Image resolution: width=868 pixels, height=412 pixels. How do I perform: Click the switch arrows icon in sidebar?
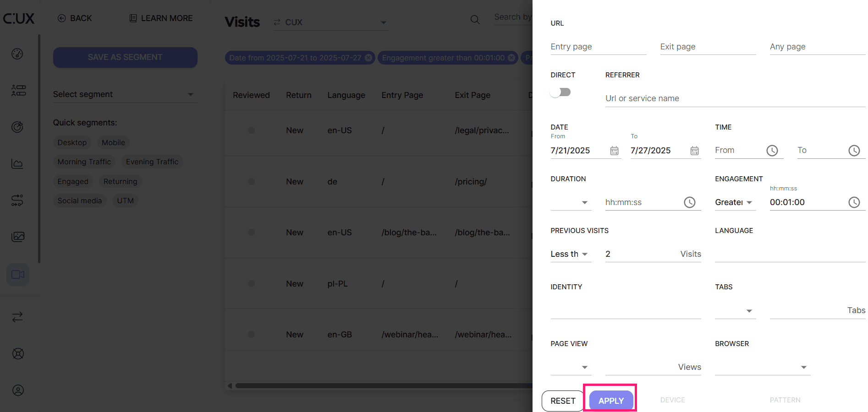[x=17, y=317]
